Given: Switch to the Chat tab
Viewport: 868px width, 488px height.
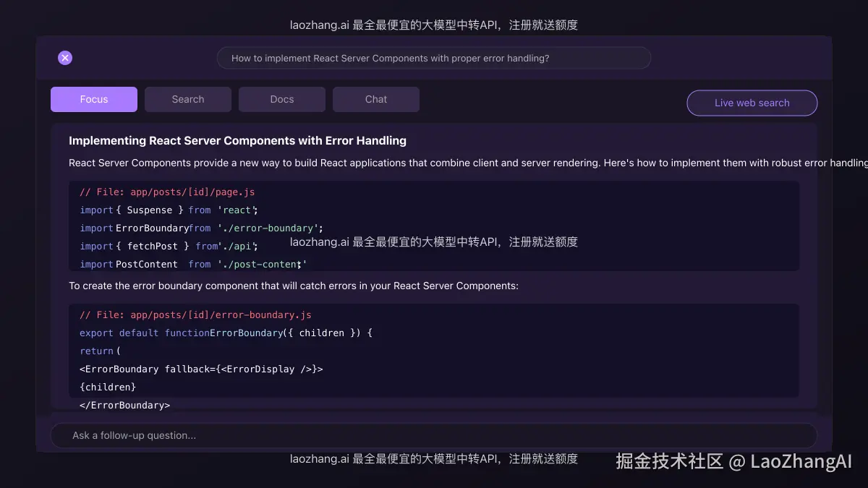Looking at the screenshot, I should click(x=376, y=99).
